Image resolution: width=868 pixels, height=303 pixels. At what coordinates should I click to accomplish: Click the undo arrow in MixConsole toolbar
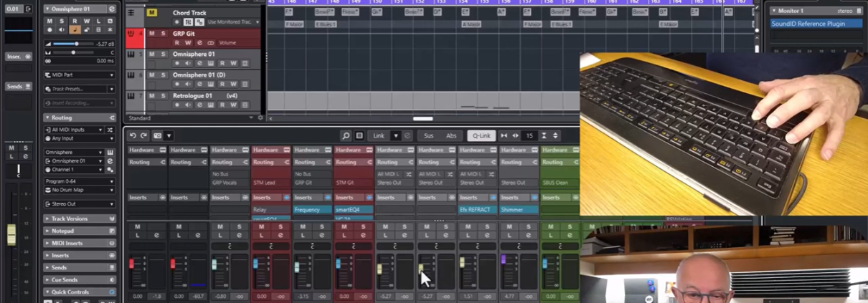[x=133, y=135]
